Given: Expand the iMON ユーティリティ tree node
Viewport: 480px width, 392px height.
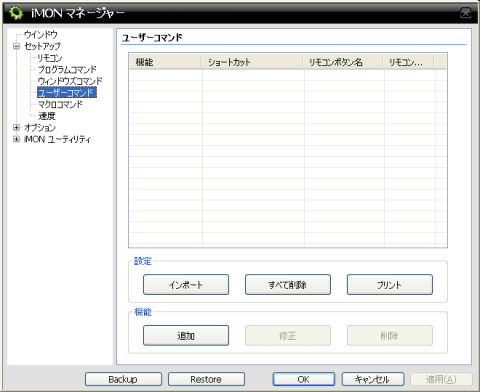Looking at the screenshot, I should (16, 139).
